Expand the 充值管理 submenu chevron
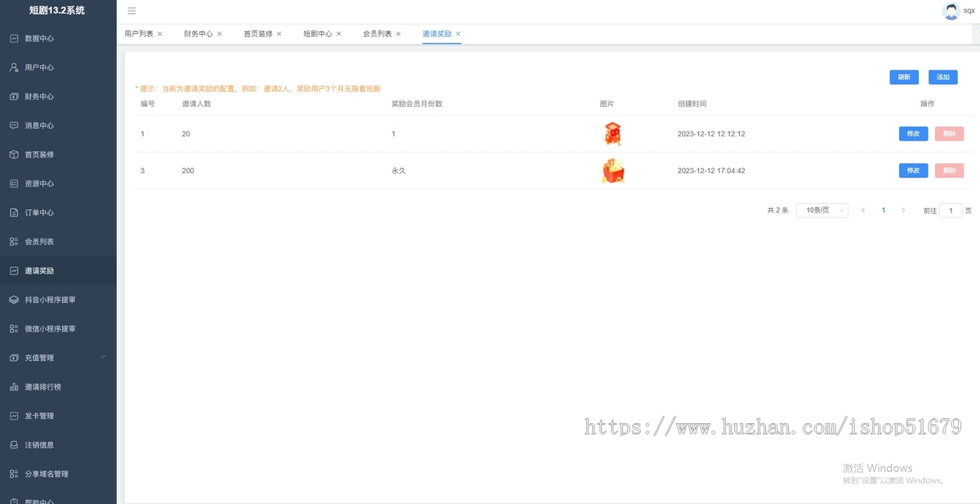The image size is (980, 504). 103,357
